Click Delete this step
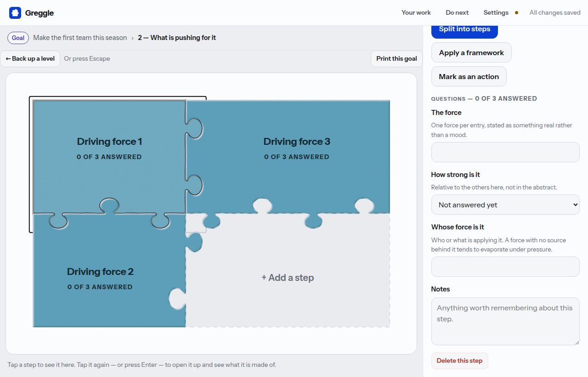588x377 pixels. [459, 360]
